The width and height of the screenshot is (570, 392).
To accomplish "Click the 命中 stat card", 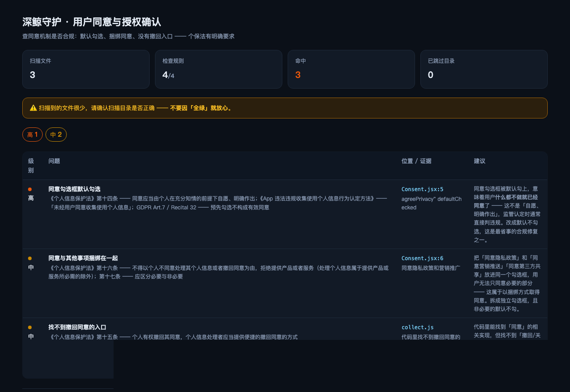I will coord(351,69).
